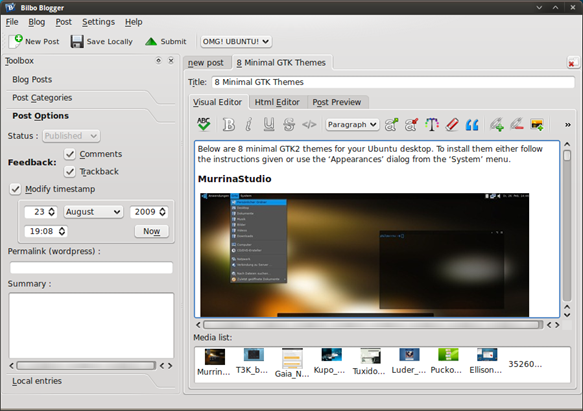Click the remove link icon

point(517,125)
